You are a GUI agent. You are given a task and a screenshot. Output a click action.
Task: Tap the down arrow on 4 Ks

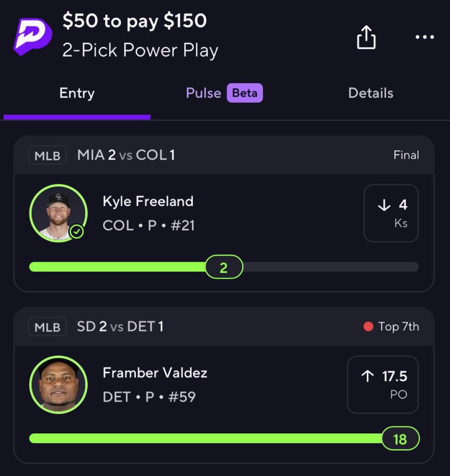(x=384, y=205)
